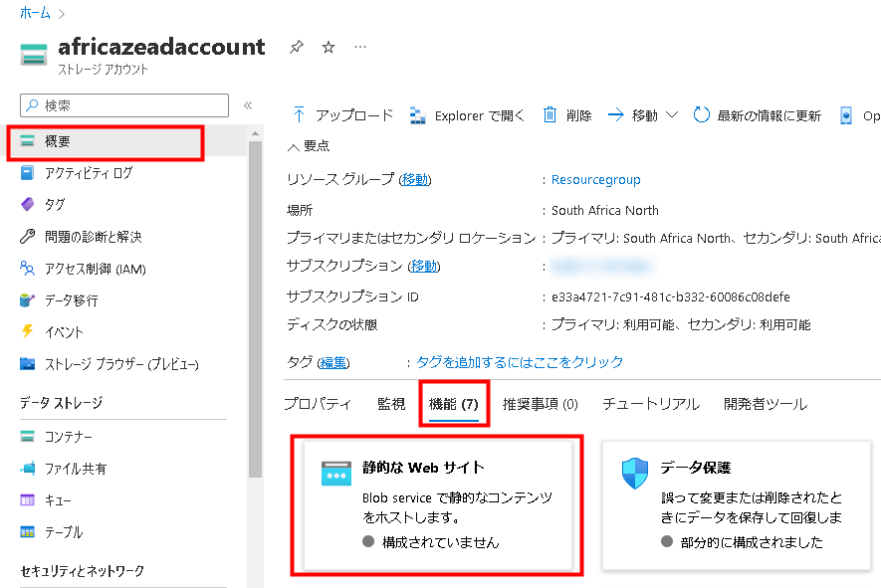Click the 移動 link beside サブスクリプション
881x588 pixels.
point(424,266)
